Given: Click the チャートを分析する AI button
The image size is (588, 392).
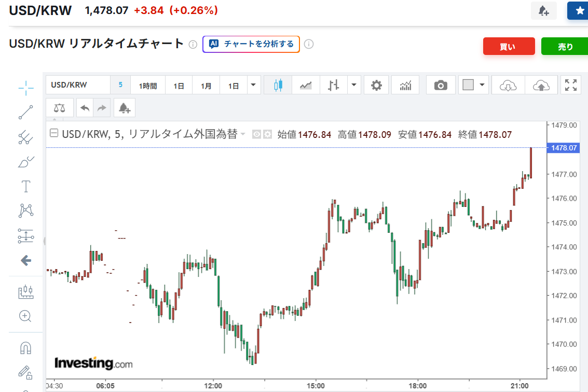Looking at the screenshot, I should (x=251, y=44).
